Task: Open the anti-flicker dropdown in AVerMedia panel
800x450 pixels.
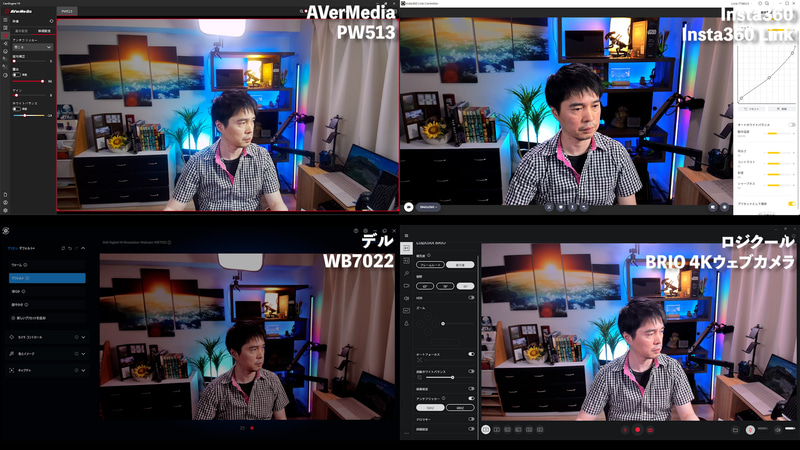Action: point(33,47)
